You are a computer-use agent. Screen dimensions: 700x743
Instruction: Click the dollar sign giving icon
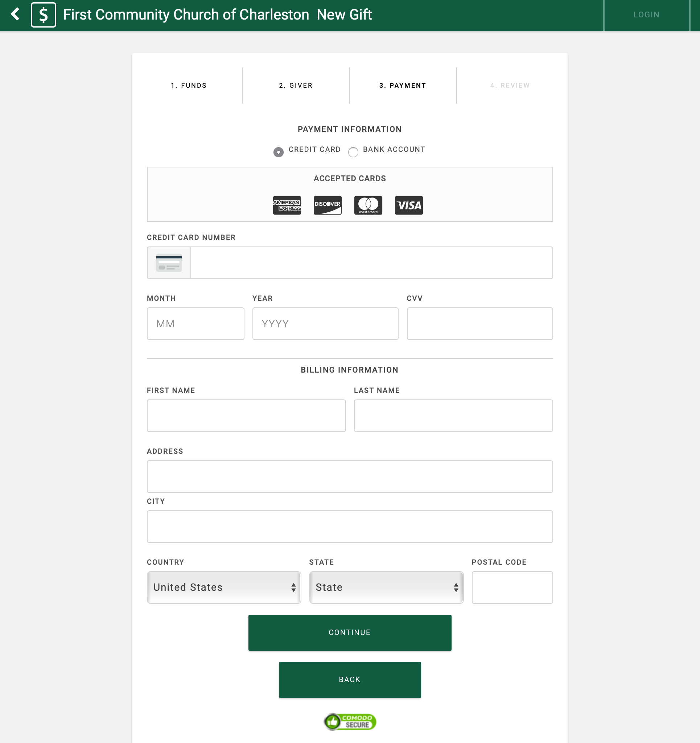(44, 14)
